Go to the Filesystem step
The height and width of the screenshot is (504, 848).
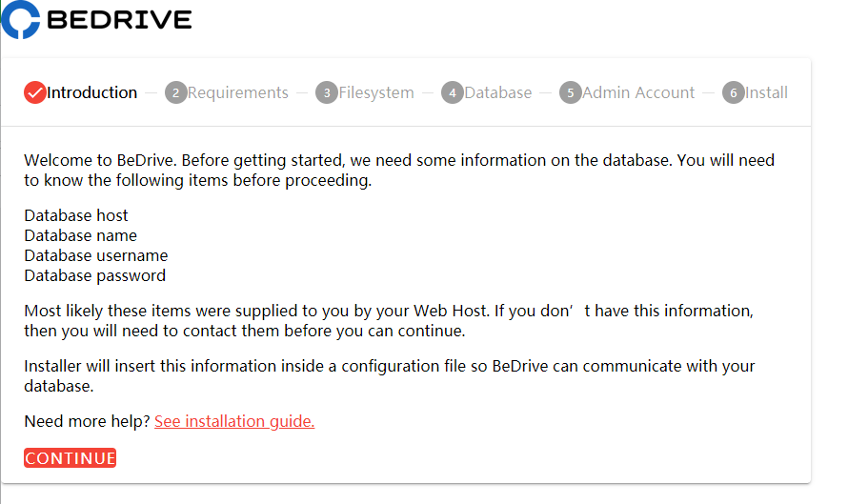(365, 93)
